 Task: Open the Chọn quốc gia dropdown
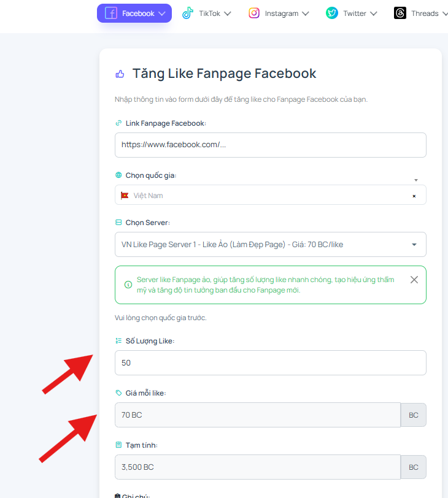pos(271,195)
